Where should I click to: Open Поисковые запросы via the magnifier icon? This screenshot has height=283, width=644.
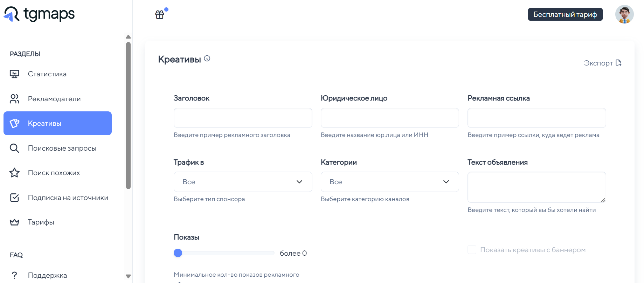14,148
